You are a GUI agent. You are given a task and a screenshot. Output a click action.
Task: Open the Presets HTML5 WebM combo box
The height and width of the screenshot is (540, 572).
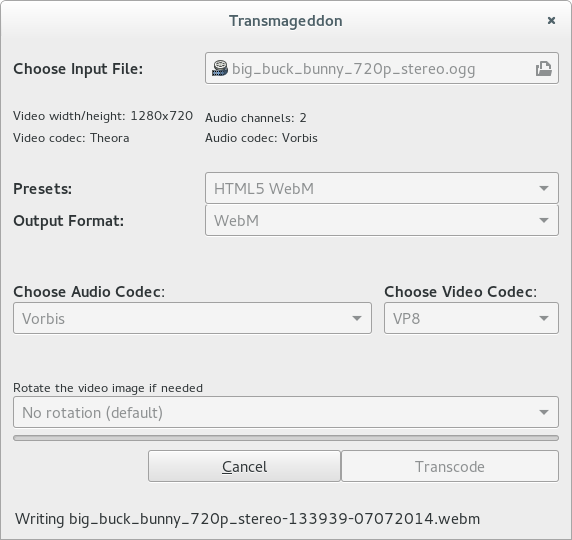(x=382, y=188)
